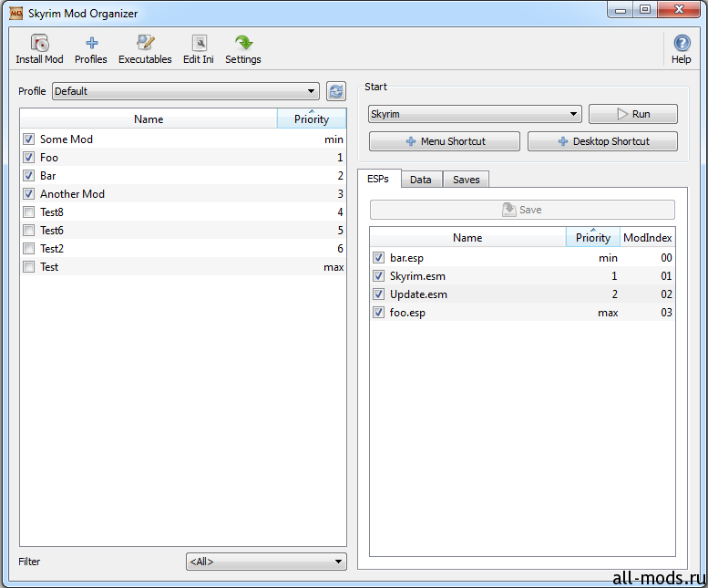Click the ModIndex value 00
This screenshot has height=588, width=708.
pos(666,258)
